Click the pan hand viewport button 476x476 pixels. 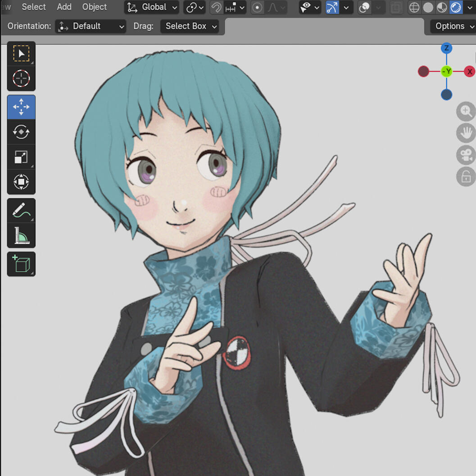(x=466, y=133)
